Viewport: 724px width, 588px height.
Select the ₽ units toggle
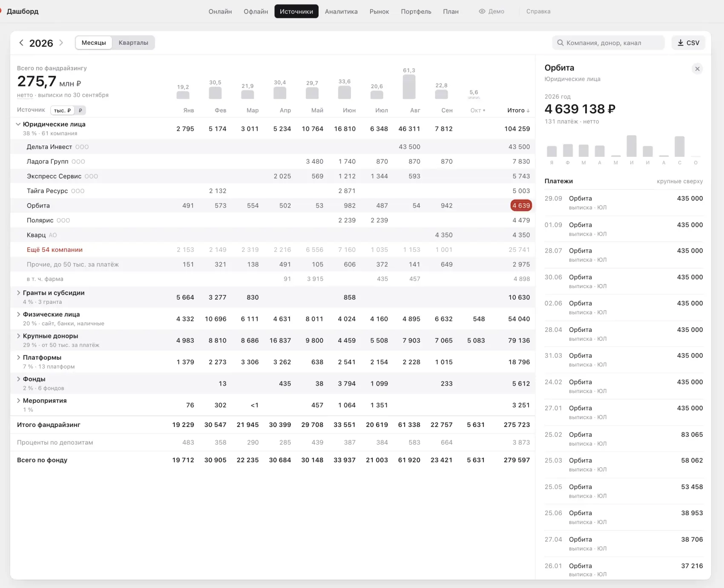(80, 110)
